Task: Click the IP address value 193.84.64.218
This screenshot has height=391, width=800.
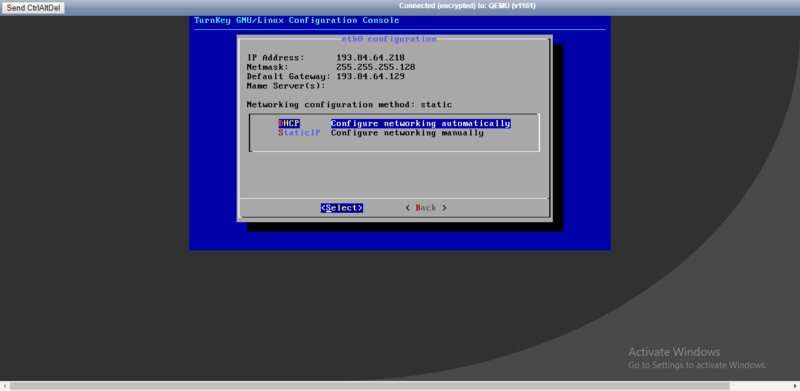Action: [370, 58]
